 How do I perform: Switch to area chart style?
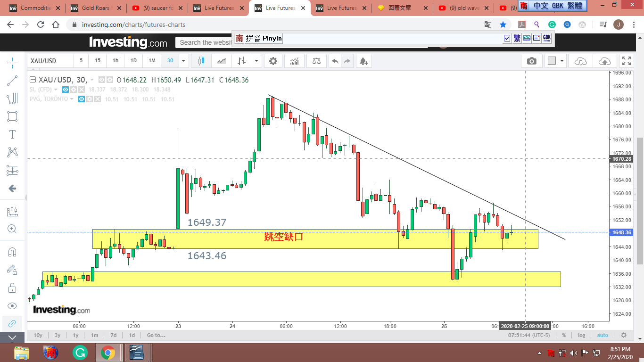pos(221,61)
